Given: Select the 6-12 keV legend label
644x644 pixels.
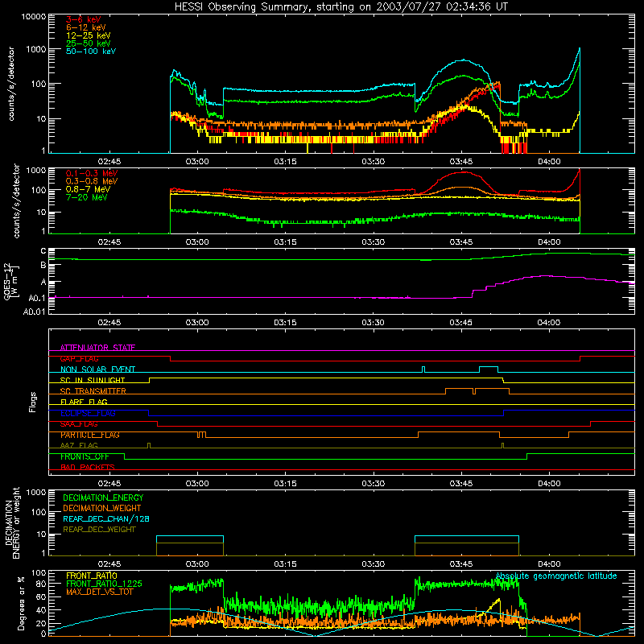Looking at the screenshot, I should (86, 27).
